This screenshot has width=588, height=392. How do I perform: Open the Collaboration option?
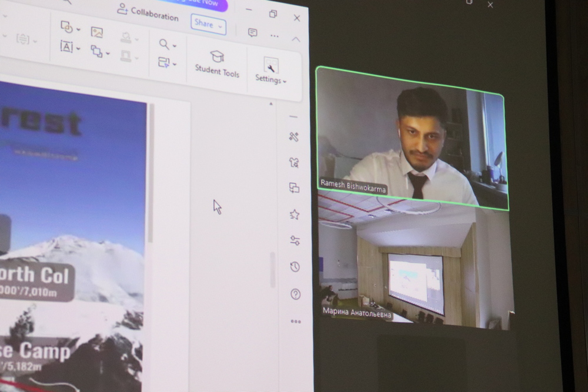pyautogui.click(x=148, y=12)
